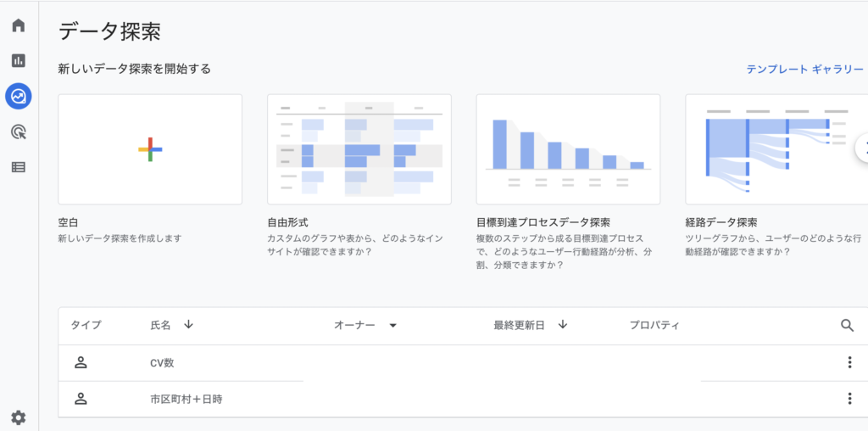Open the Advertising icon in sidebar
The height and width of the screenshot is (431, 868).
pos(19,132)
